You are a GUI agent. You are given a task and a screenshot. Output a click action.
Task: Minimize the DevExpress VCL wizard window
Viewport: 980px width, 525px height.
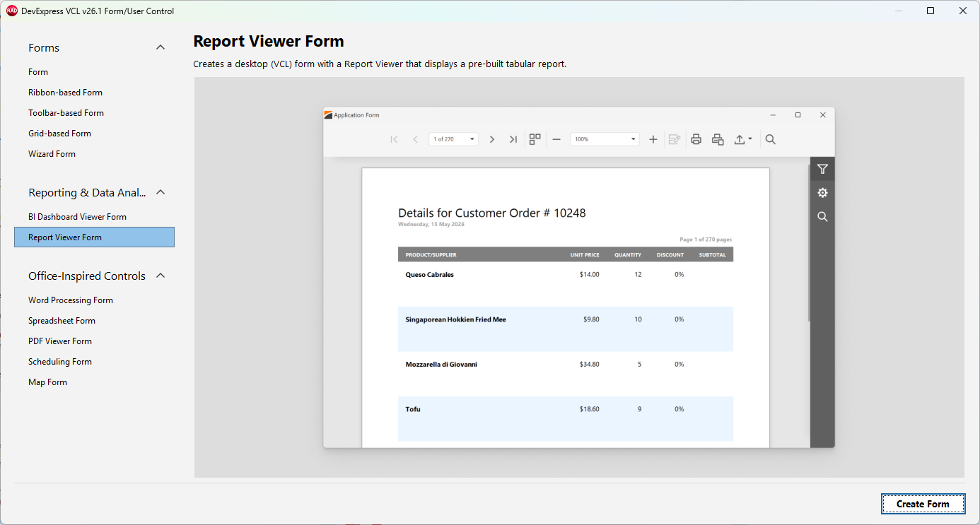pyautogui.click(x=899, y=11)
